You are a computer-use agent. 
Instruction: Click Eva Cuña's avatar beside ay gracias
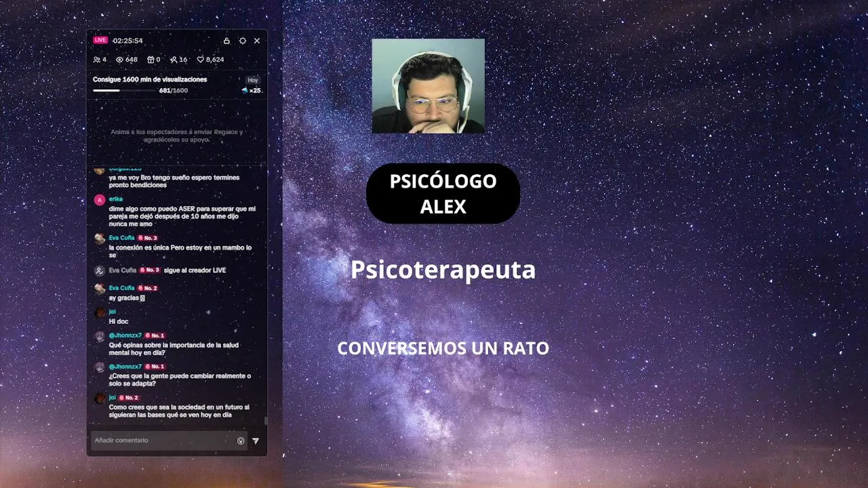pyautogui.click(x=100, y=289)
